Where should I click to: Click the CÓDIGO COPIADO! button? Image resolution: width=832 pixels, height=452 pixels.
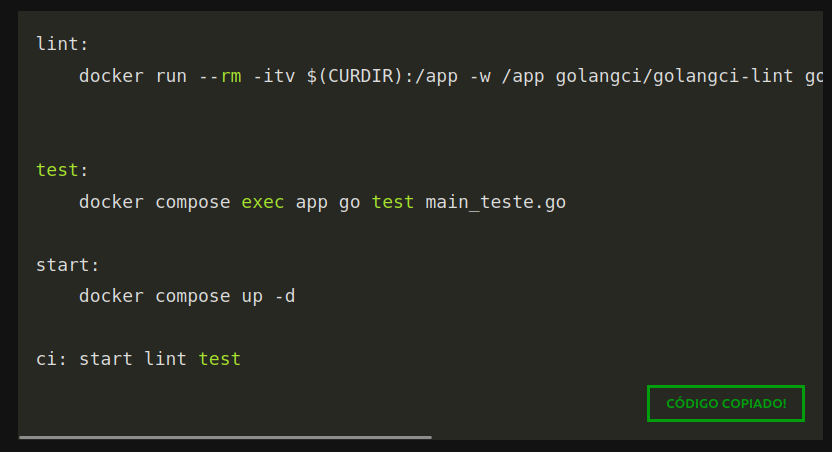[x=726, y=403]
